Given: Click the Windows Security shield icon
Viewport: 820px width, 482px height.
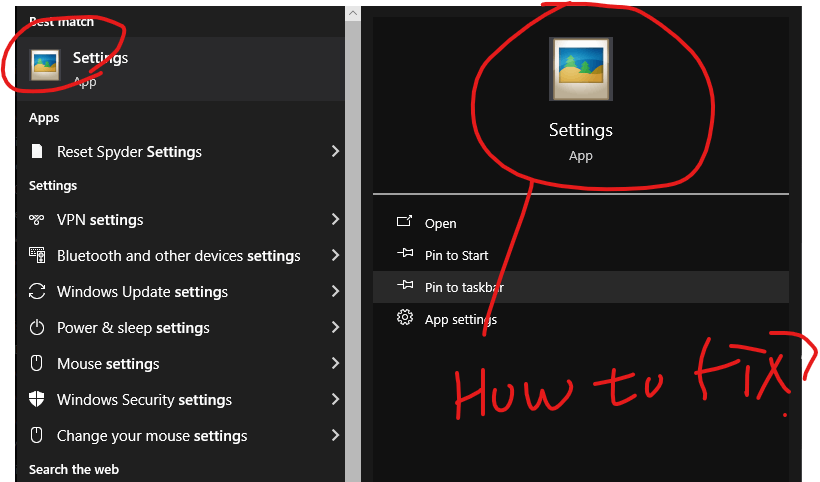Looking at the screenshot, I should click(37, 399).
